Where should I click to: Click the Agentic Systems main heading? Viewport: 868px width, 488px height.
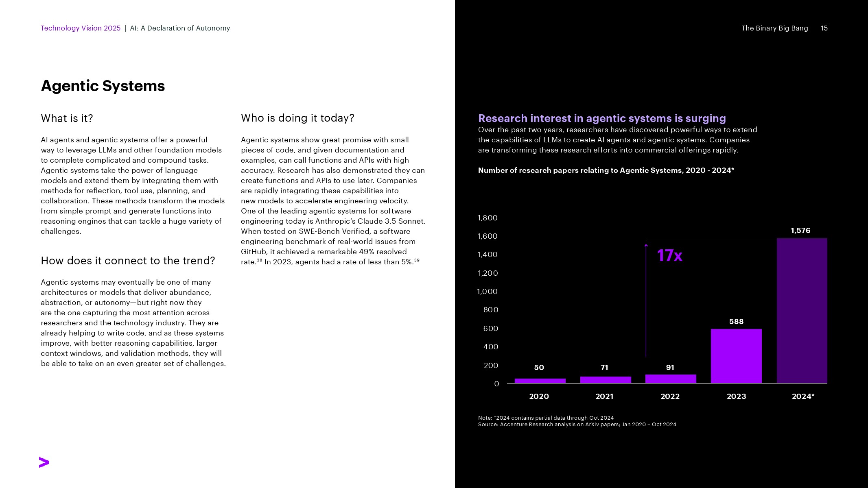[103, 86]
